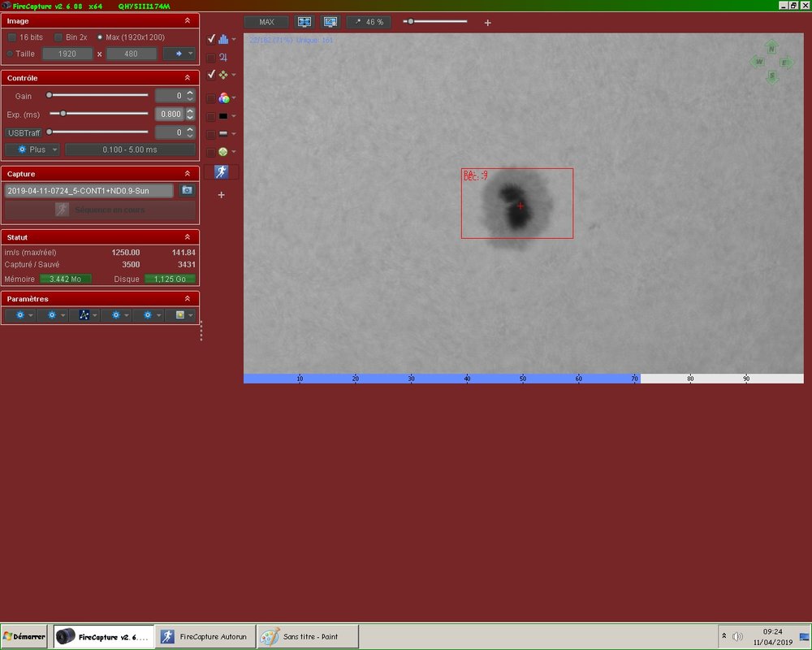
Task: Click the Jupiter planet symbol icon
Action: tap(223, 57)
